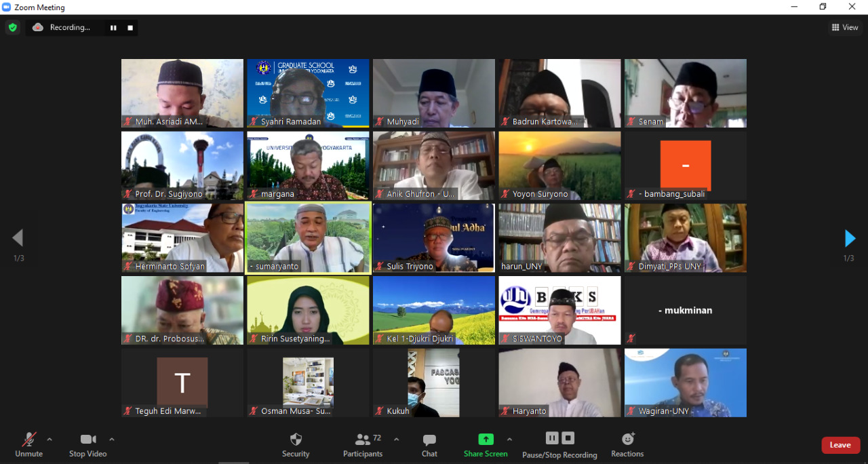Select Anik Ghufron video tile

coord(434,166)
